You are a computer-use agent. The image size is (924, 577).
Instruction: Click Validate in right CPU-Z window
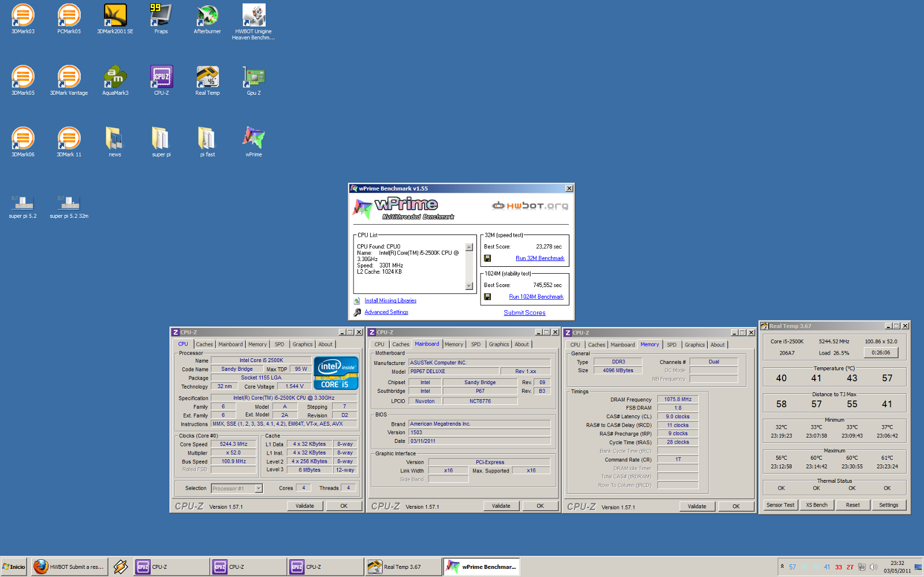[x=697, y=507]
